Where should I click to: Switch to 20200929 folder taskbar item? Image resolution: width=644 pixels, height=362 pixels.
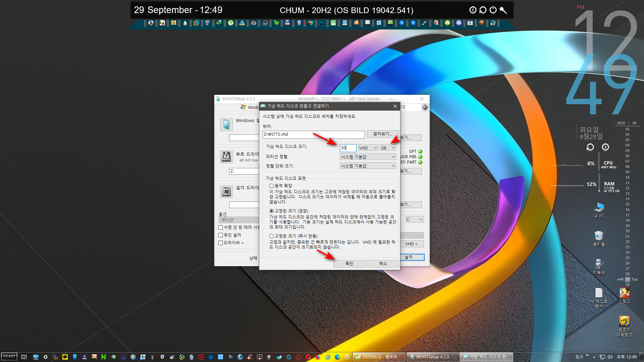coord(379,357)
